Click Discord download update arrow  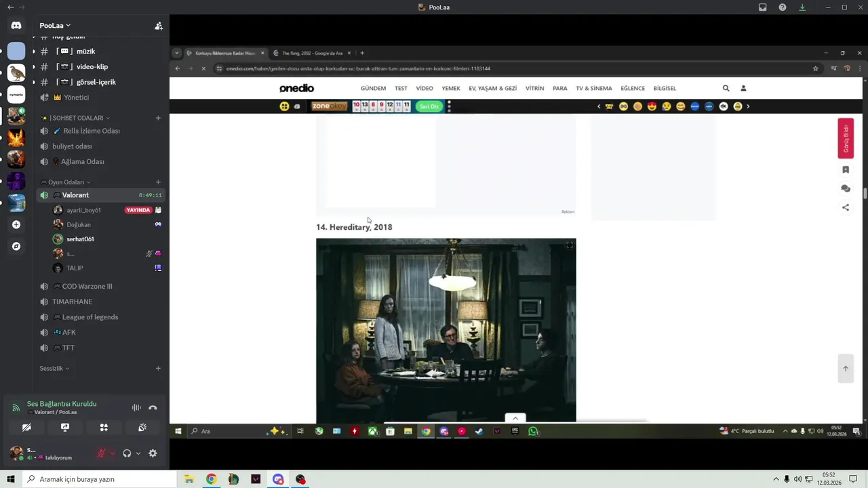(x=802, y=7)
